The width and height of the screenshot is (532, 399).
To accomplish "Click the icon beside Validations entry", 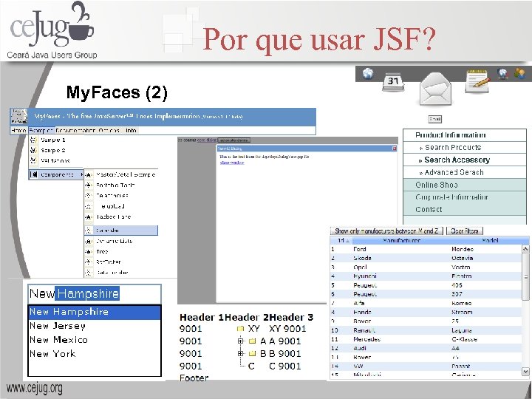I will coord(33,160).
